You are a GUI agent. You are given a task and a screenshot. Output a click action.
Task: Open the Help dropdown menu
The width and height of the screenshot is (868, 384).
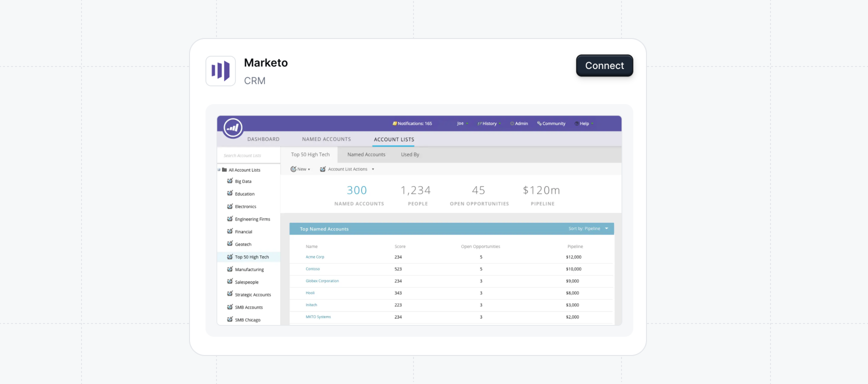(584, 123)
